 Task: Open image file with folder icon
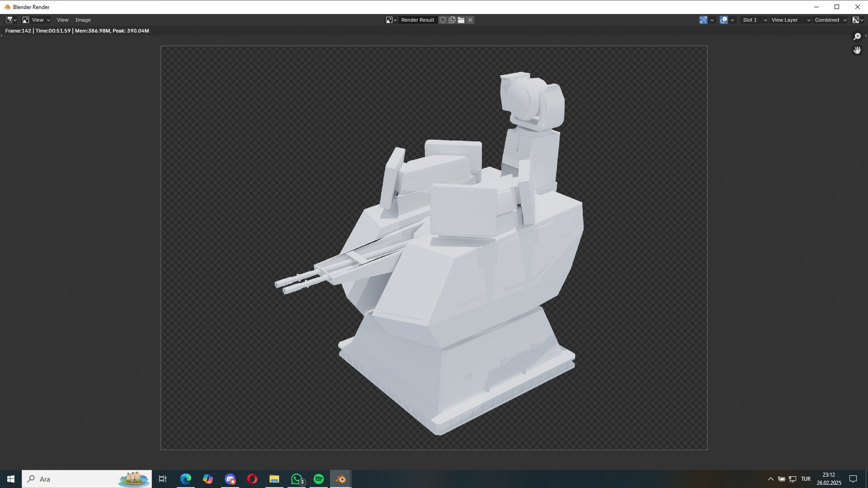point(461,20)
